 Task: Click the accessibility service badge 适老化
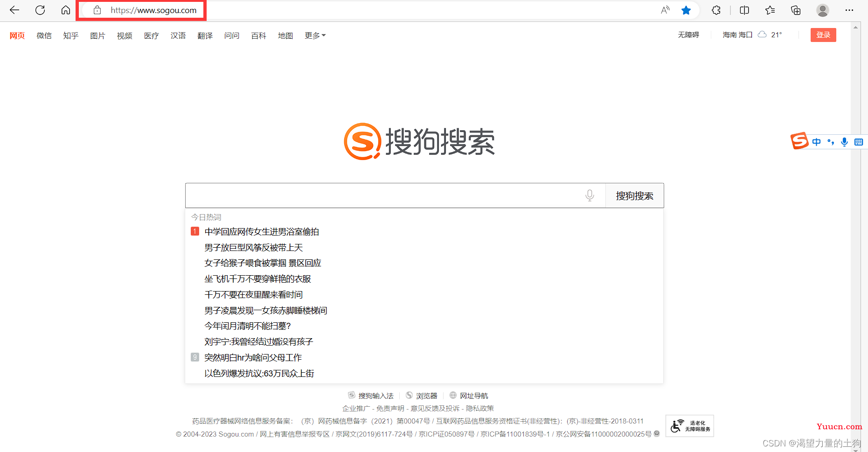click(x=689, y=426)
